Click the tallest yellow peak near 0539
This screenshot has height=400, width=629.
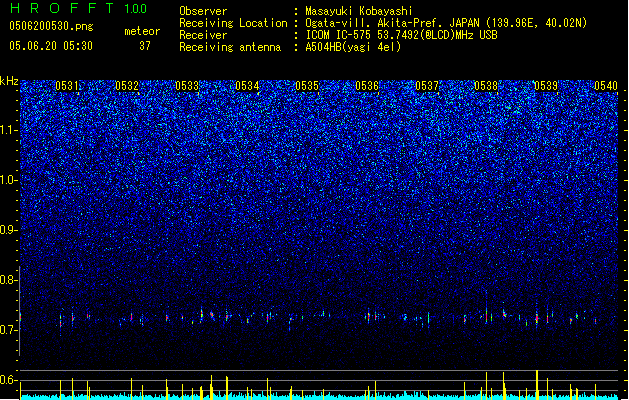(537, 384)
